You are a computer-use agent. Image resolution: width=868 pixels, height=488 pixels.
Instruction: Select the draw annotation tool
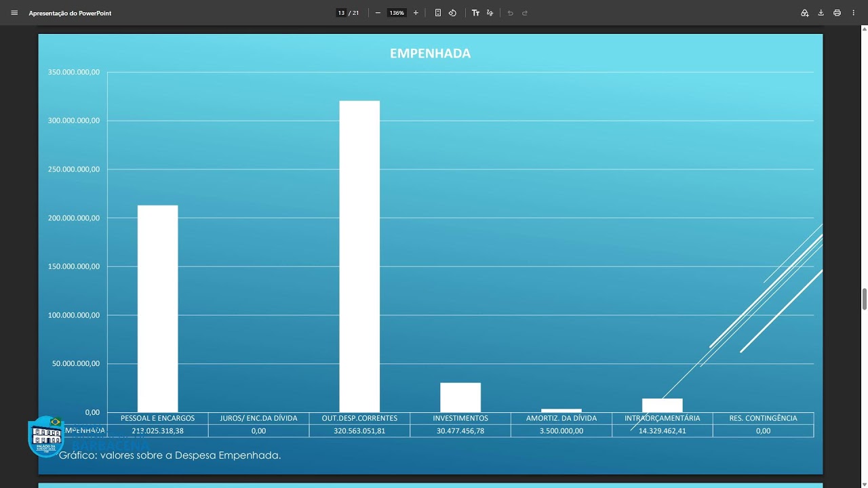(490, 13)
